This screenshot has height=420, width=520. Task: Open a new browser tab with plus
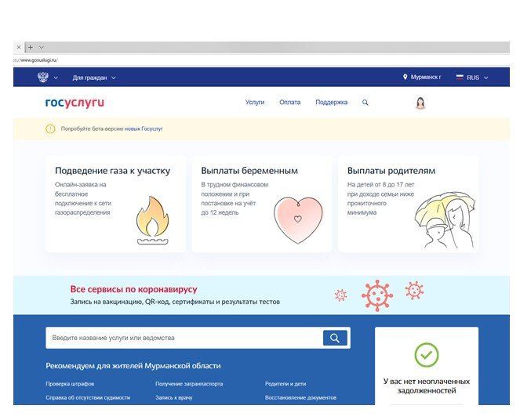[30, 47]
